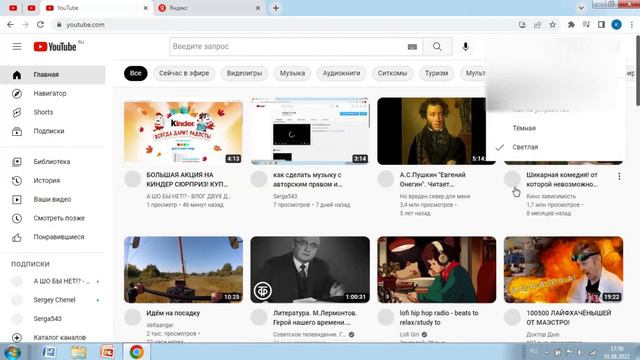
Task: Open 100500 ЛАЙФХАЧЕНЫШЕЙ video thumbnail
Action: [x=563, y=270]
